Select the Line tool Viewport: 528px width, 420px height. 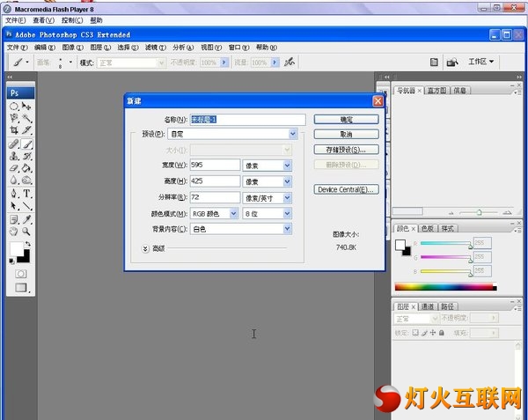coord(26,205)
